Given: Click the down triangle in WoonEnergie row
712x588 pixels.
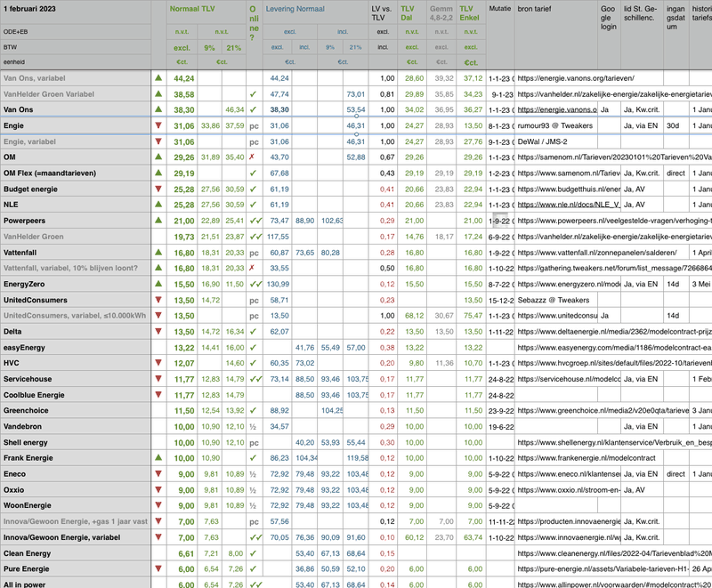Looking at the screenshot, I should (158, 505).
